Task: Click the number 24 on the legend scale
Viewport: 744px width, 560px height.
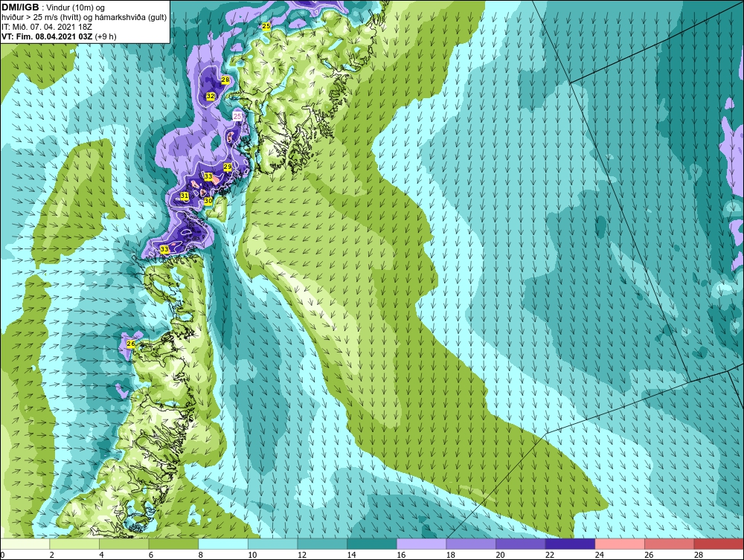Action: (x=599, y=555)
